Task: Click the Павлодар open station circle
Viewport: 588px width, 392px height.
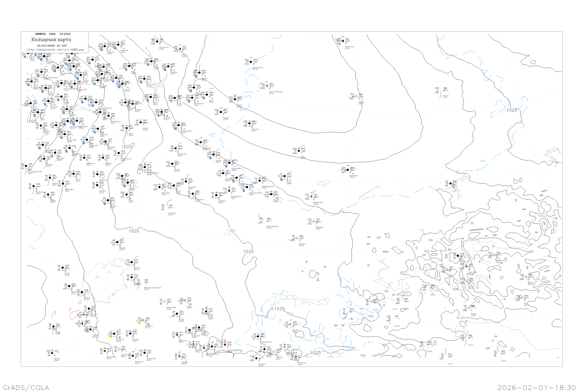Action: point(314,221)
